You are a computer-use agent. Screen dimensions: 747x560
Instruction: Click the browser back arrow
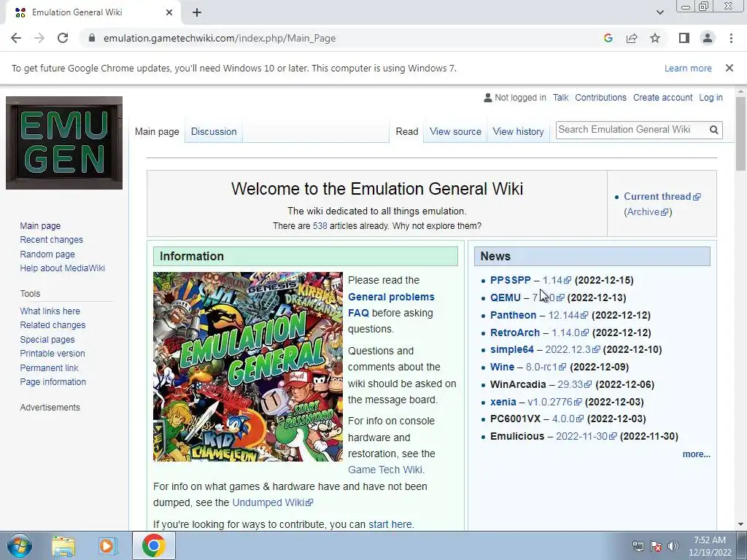tap(16, 38)
